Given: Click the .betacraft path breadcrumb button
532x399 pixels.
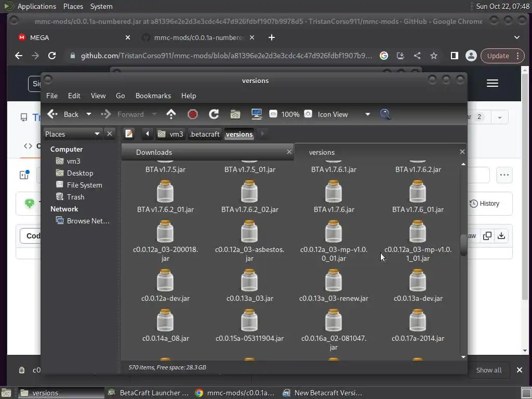Looking at the screenshot, I should (x=204, y=134).
